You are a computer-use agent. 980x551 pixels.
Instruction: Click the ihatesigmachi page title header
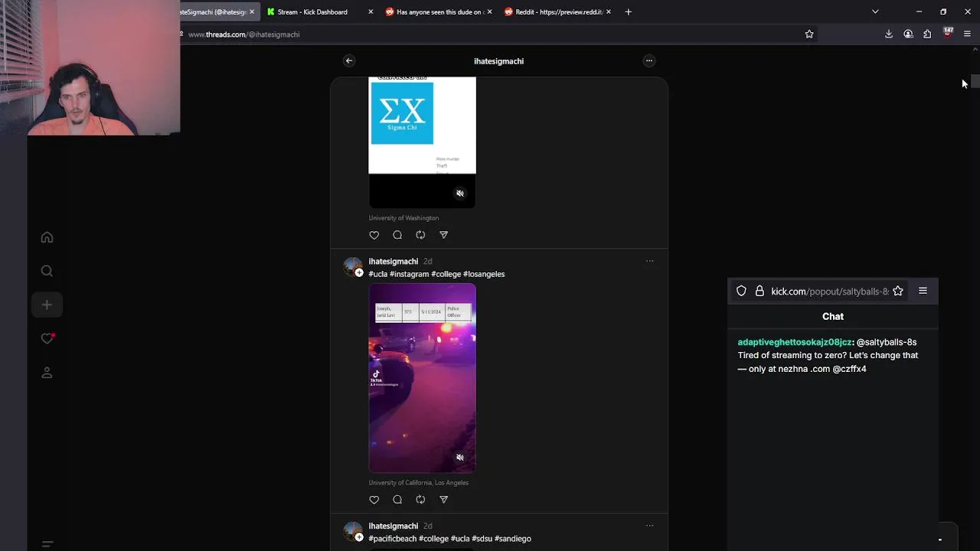498,61
